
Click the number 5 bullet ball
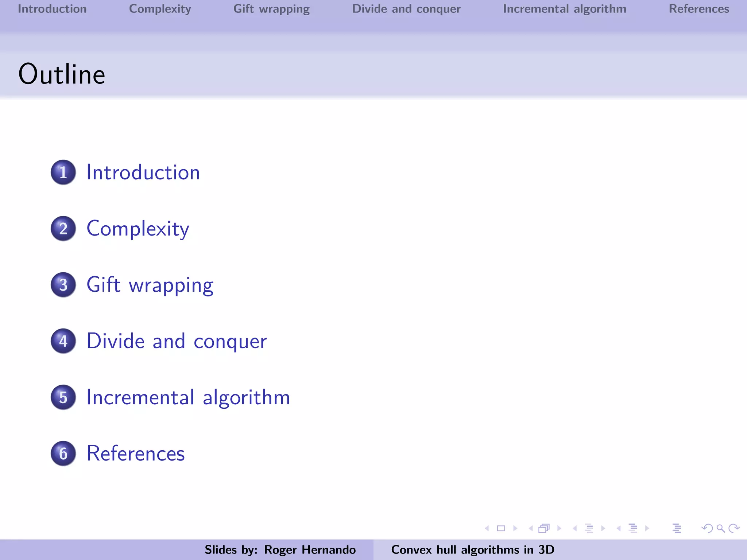pyautogui.click(x=63, y=397)
